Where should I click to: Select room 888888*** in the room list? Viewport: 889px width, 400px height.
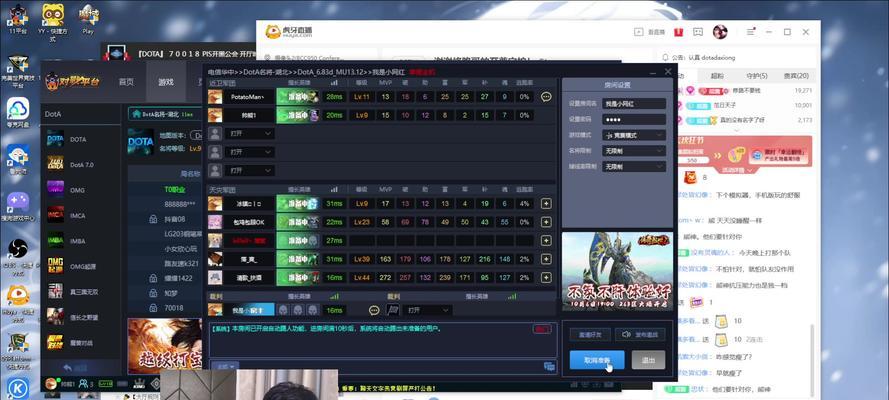pyautogui.click(x=180, y=204)
